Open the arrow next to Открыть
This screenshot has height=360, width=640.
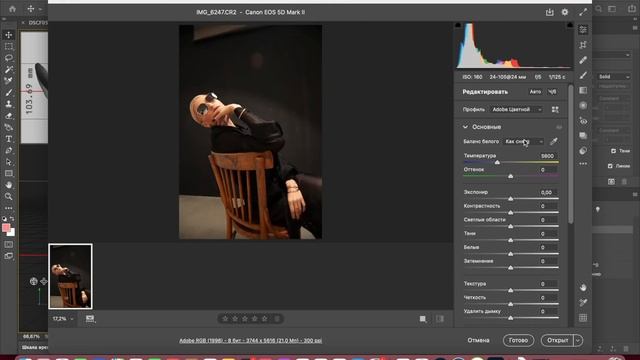(578, 340)
